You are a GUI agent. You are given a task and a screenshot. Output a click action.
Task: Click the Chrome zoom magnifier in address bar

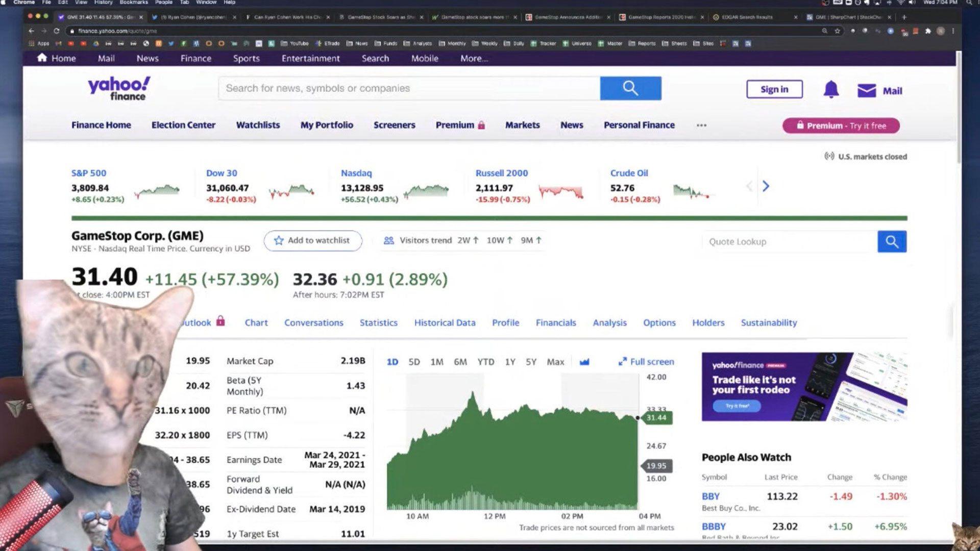pos(824,31)
